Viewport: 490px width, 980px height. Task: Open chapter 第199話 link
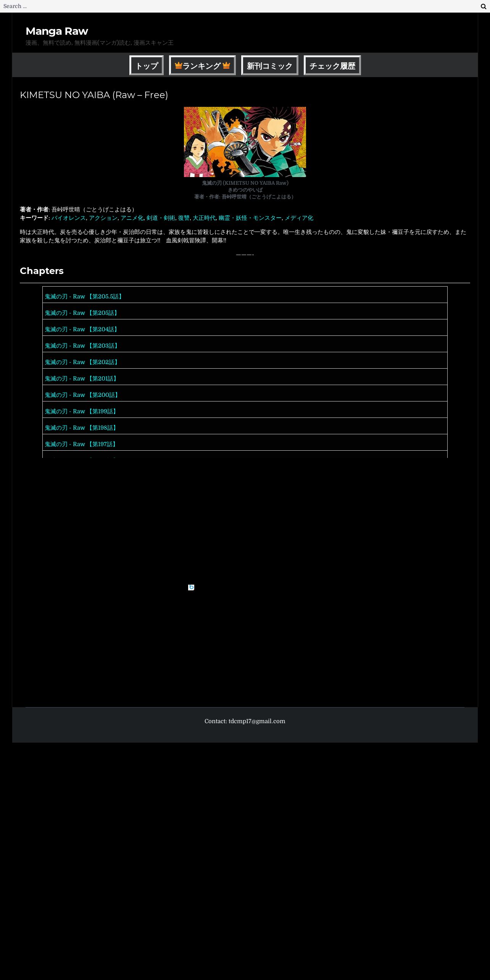tap(81, 411)
